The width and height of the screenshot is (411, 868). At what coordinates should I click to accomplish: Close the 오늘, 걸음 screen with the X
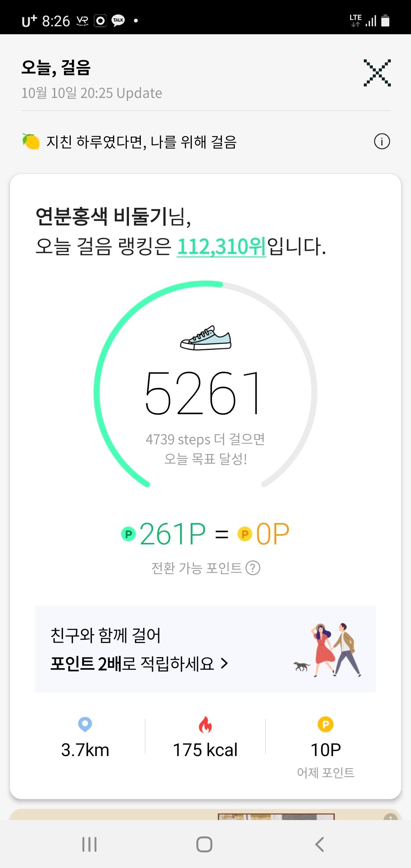377,73
